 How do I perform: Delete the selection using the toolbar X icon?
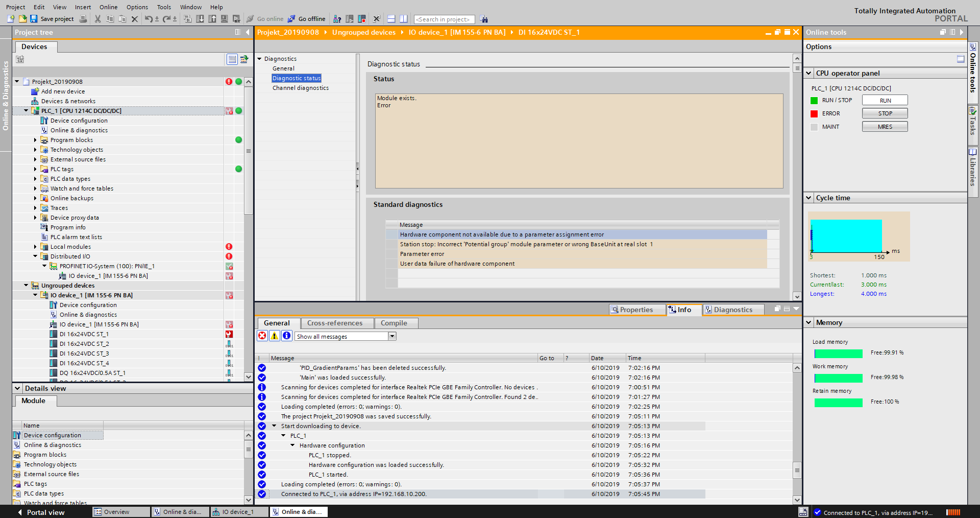135,19
